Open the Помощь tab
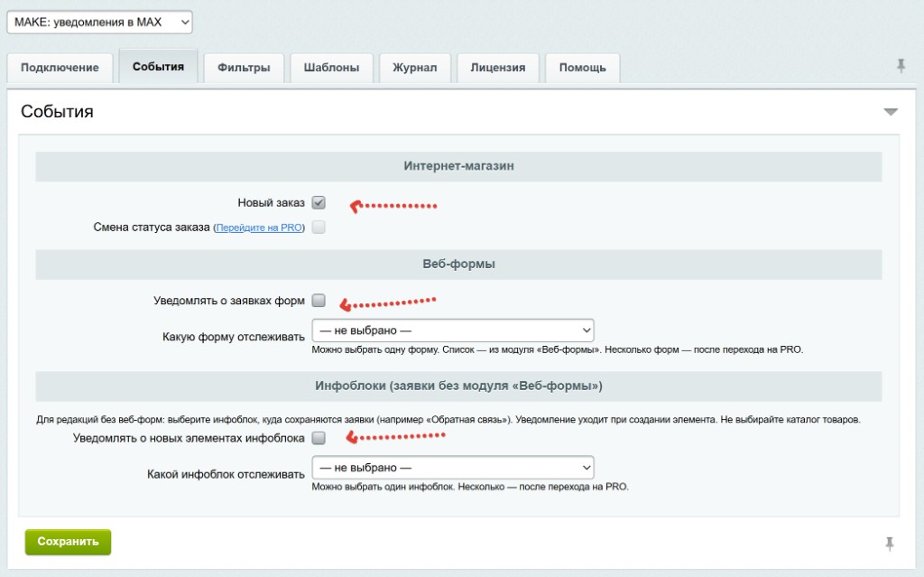The width and height of the screenshot is (924, 577). pos(582,68)
